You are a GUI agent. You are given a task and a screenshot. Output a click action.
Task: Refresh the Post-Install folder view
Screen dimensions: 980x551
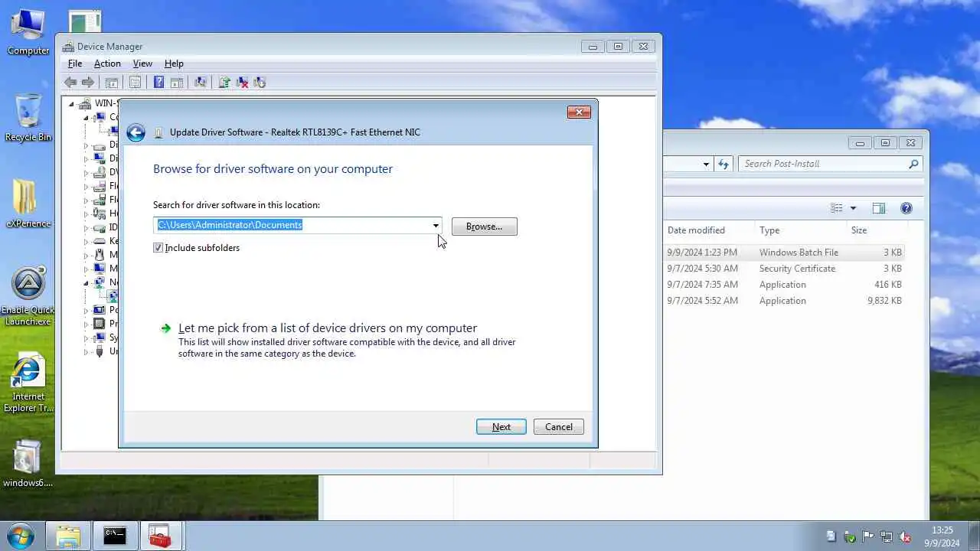click(x=724, y=164)
